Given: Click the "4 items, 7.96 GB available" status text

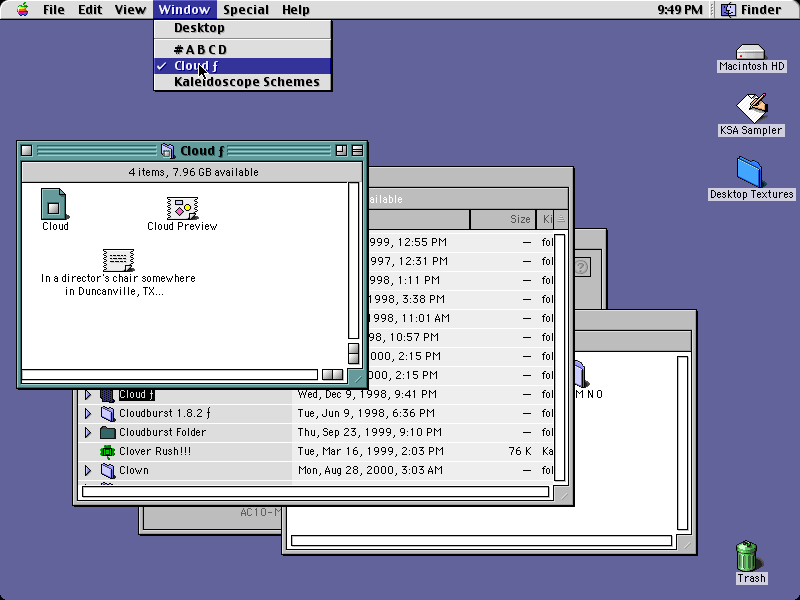Looking at the screenshot, I should click(x=193, y=172).
